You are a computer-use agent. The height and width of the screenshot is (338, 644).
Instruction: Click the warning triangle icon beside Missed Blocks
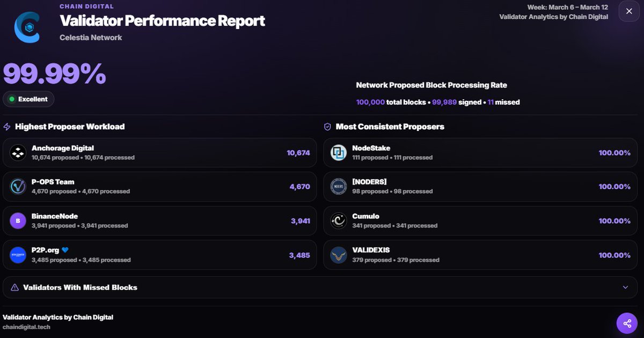coord(14,288)
